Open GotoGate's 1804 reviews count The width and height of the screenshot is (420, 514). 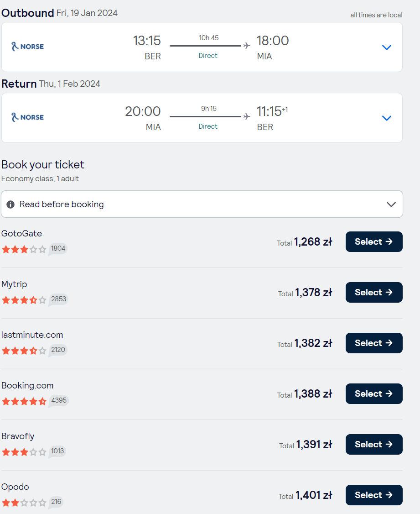click(x=58, y=248)
